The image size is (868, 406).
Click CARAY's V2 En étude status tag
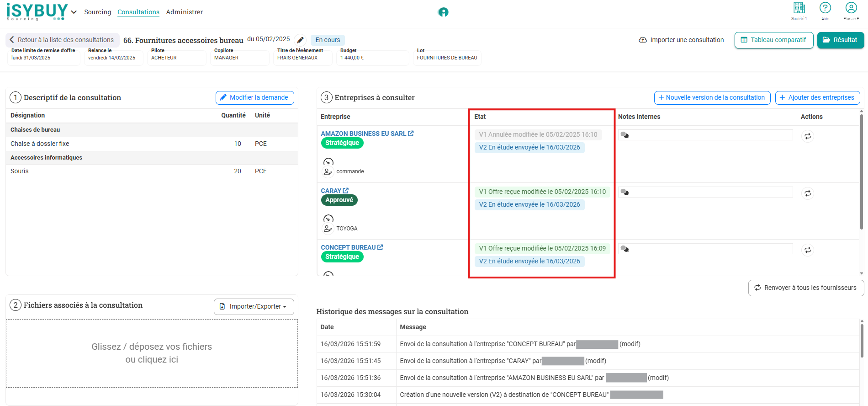point(529,204)
